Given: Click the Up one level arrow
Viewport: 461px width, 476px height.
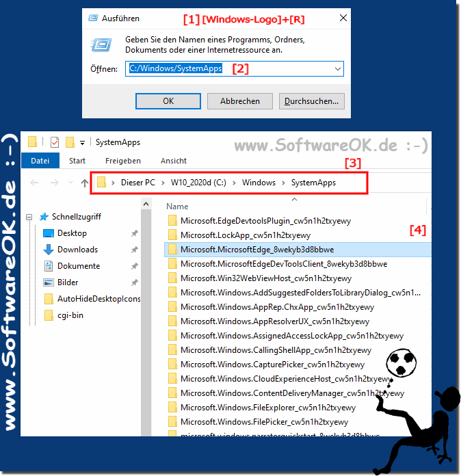Looking at the screenshot, I should point(84,183).
